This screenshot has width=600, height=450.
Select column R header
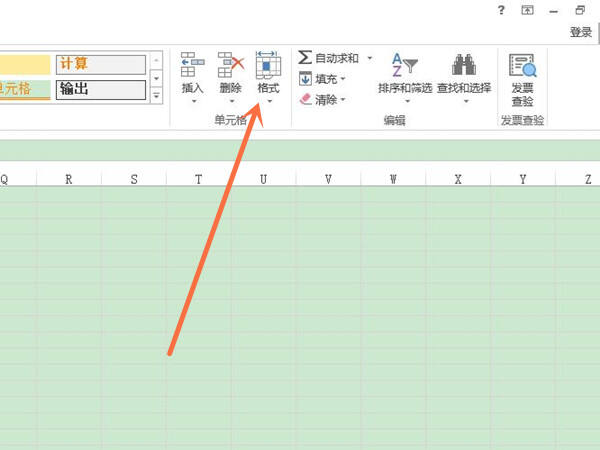pyautogui.click(x=69, y=179)
